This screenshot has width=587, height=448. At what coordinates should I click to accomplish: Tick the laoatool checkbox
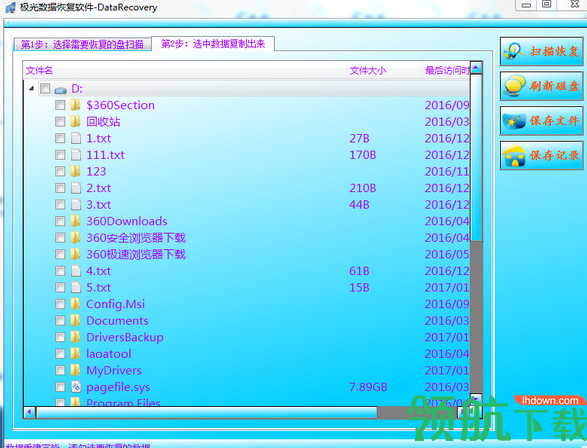(60, 354)
